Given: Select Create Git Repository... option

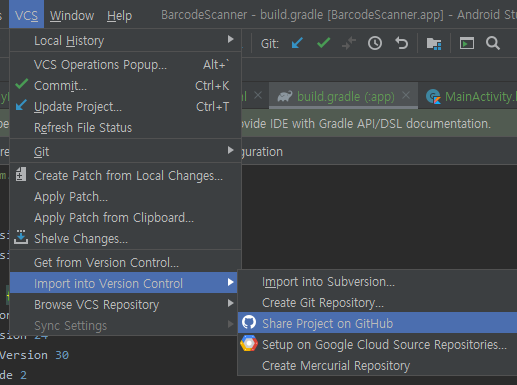Looking at the screenshot, I should tap(378, 303).
